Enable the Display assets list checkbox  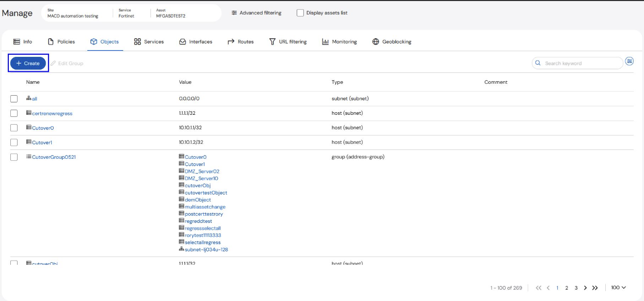(x=300, y=13)
